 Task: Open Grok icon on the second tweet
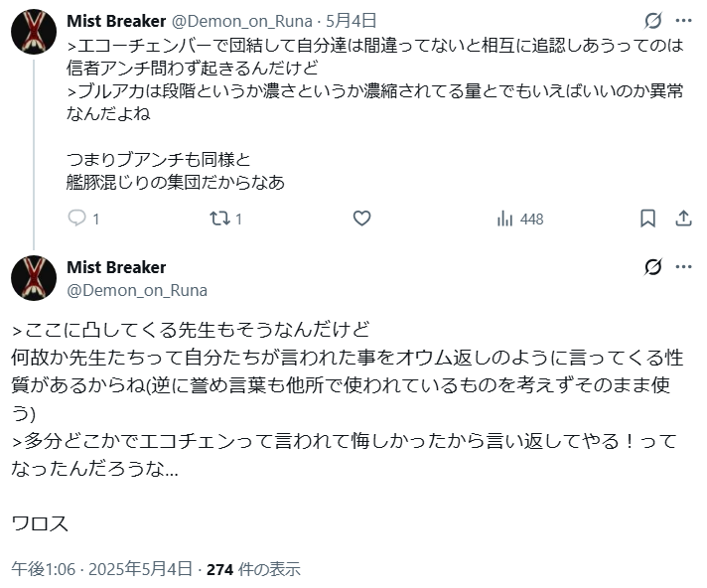click(652, 267)
